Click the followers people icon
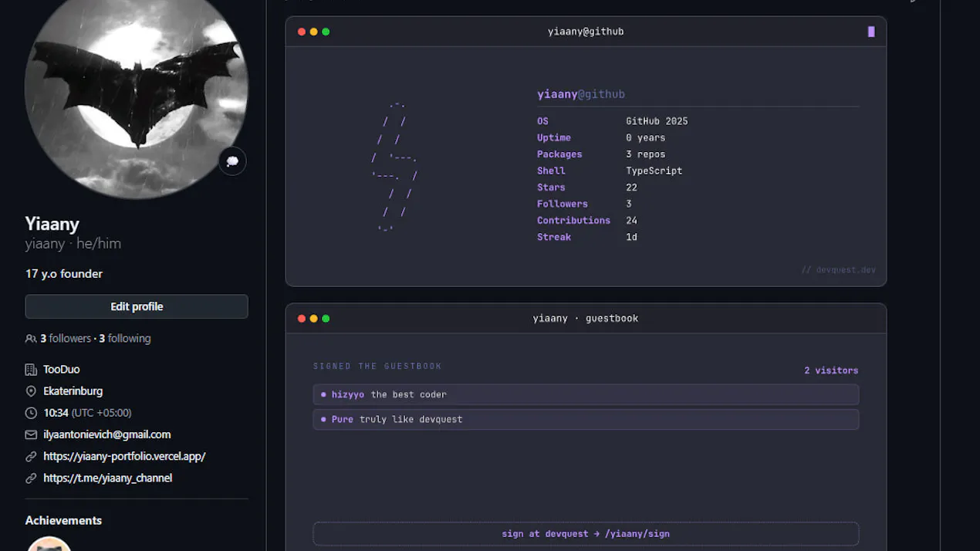The image size is (980, 551). pyautogui.click(x=31, y=339)
